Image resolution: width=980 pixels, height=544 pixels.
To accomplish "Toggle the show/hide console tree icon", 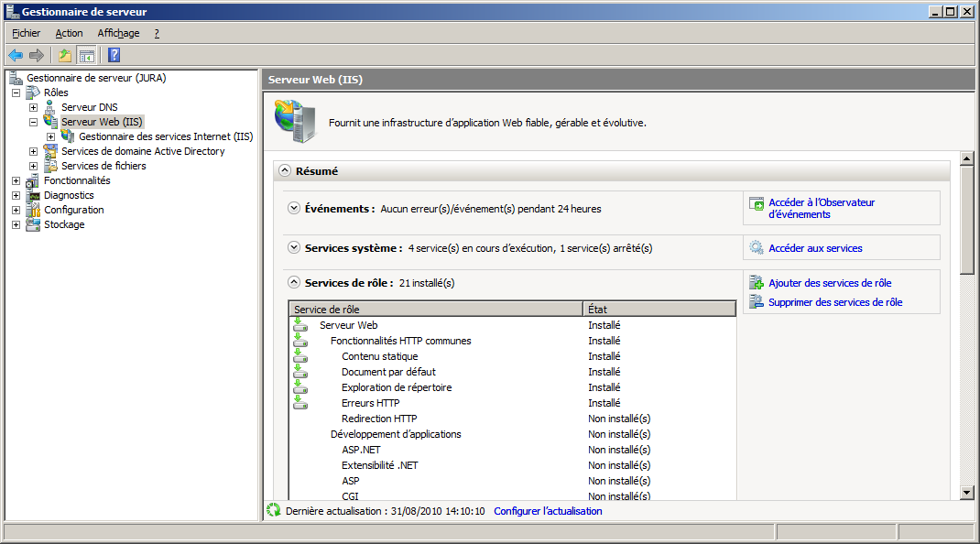I will tap(86, 55).
